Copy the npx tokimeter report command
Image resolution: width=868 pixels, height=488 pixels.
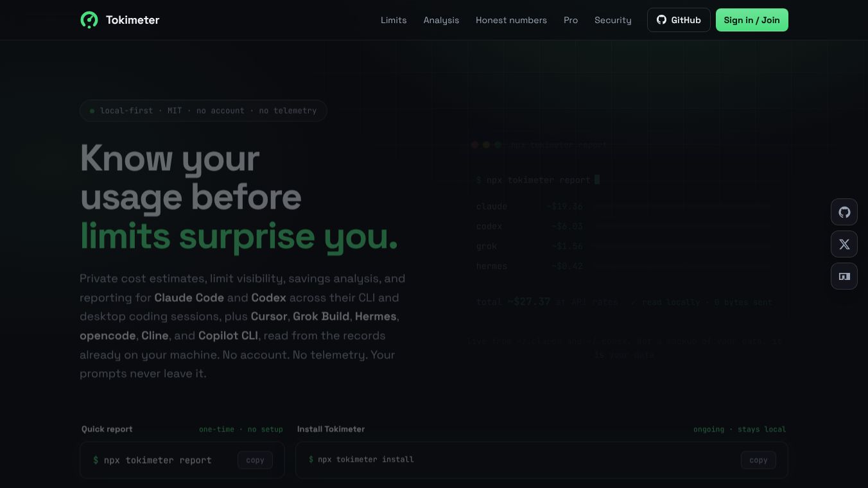[255, 460]
